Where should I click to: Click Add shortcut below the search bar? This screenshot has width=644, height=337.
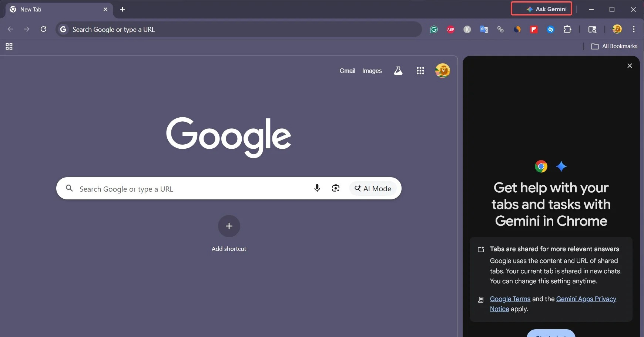pyautogui.click(x=229, y=226)
